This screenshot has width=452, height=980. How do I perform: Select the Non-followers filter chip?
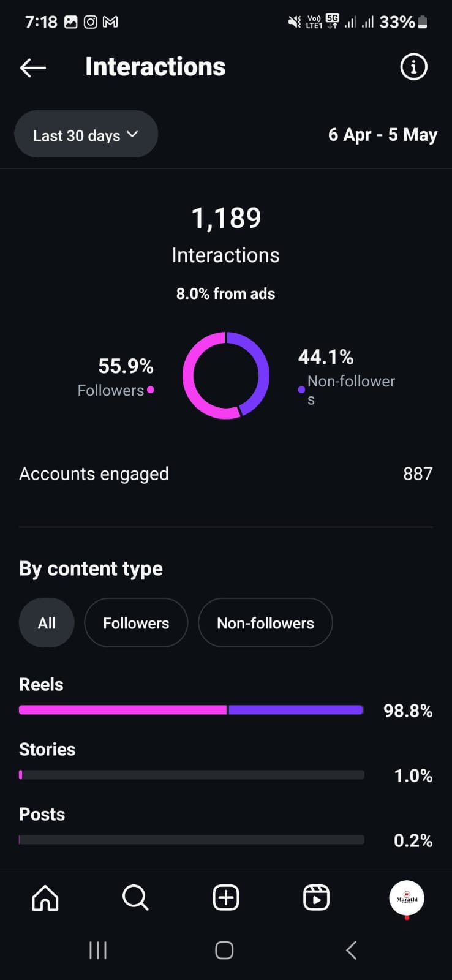(265, 623)
